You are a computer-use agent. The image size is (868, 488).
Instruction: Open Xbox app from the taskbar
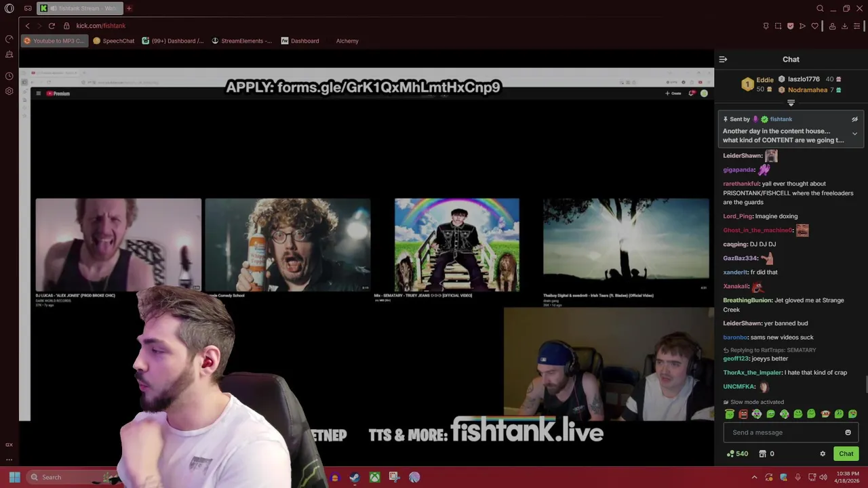(374, 477)
